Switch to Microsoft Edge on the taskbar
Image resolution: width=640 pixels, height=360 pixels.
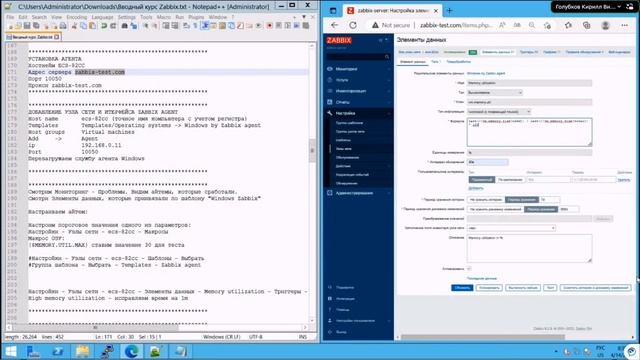(x=131, y=351)
